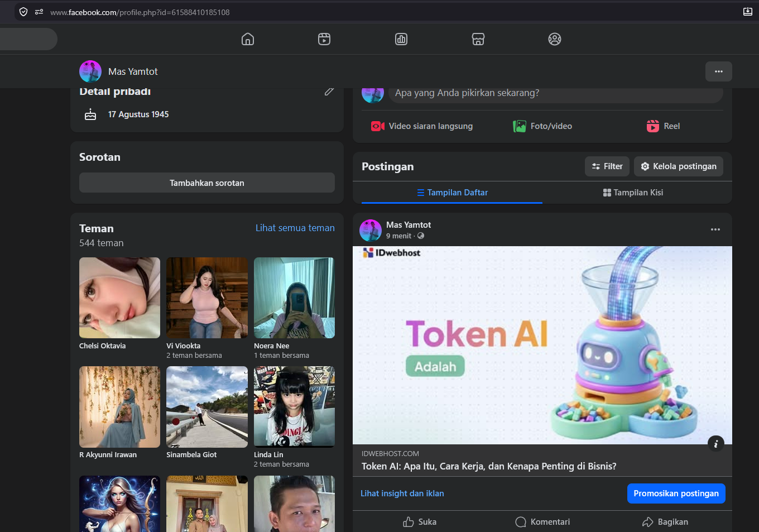Click the Kelola postingan gear button
The width and height of the screenshot is (759, 532).
pyautogui.click(x=679, y=166)
